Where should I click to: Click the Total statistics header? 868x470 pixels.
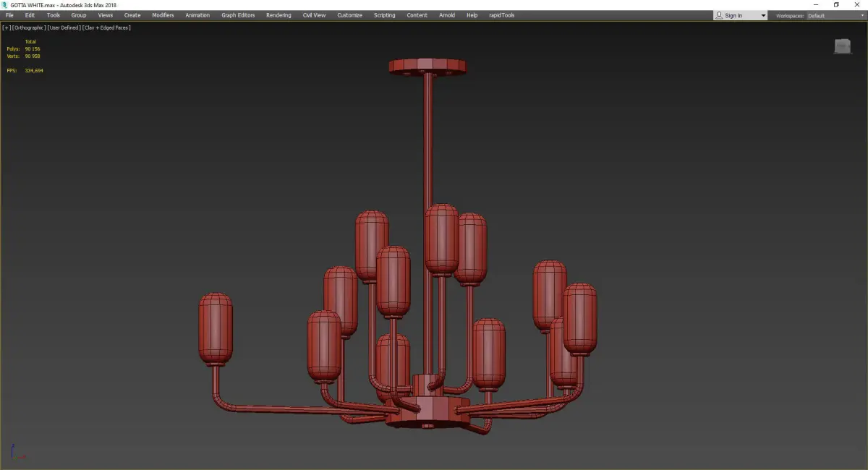[x=30, y=42]
